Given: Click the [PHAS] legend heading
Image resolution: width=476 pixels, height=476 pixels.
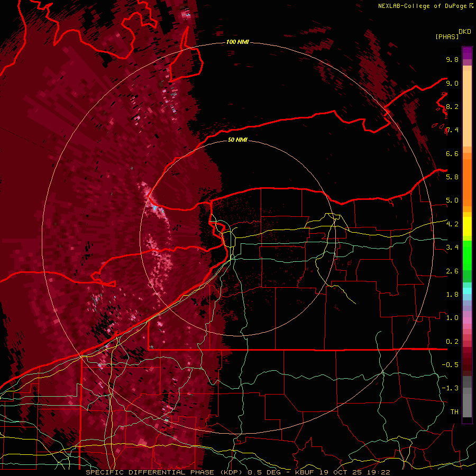Looking at the screenshot, I should point(447,36).
